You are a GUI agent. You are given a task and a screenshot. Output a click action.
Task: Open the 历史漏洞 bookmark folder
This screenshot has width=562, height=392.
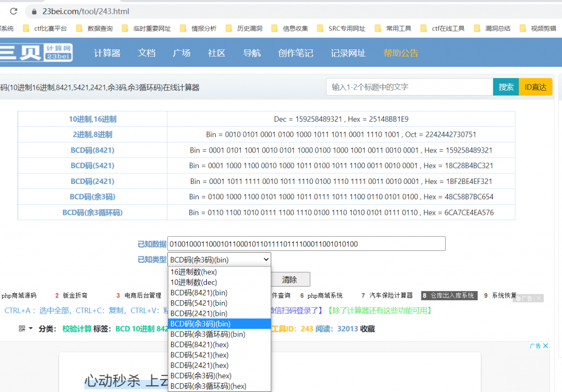pos(244,29)
